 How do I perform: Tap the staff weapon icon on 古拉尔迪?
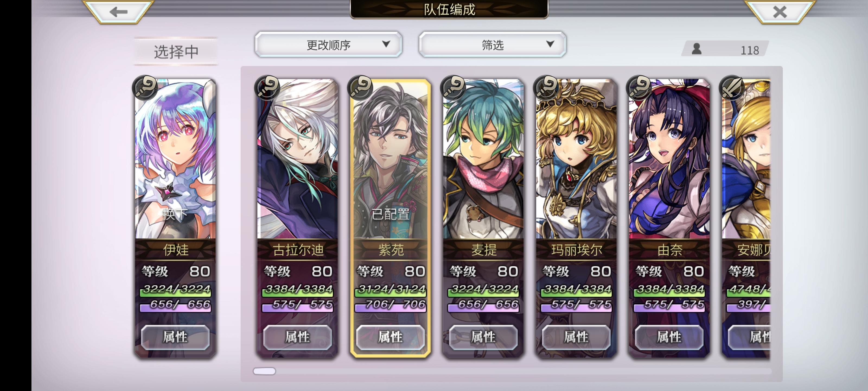pyautogui.click(x=267, y=87)
